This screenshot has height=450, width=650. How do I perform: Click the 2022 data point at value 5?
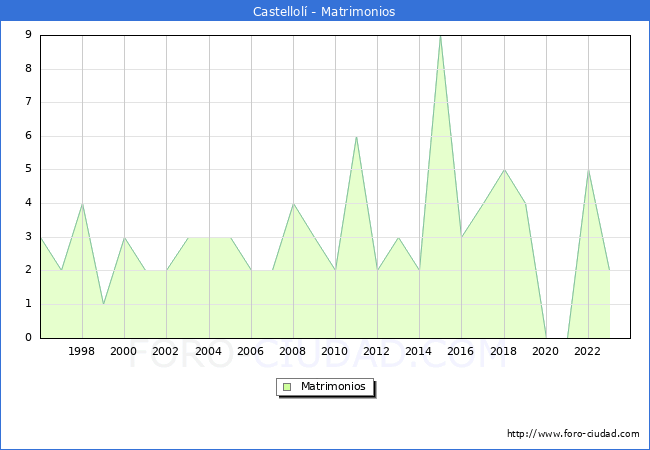[x=588, y=170]
